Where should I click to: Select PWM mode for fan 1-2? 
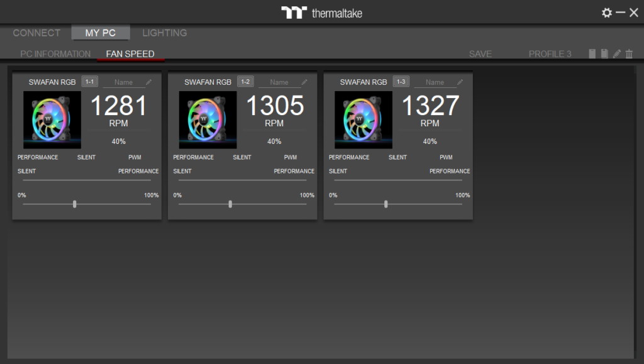click(291, 157)
